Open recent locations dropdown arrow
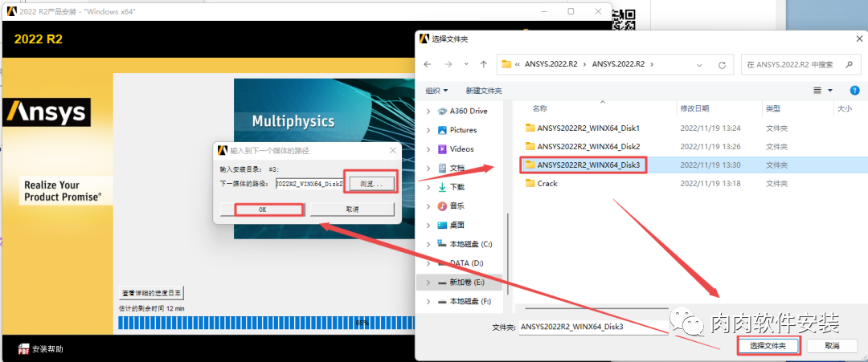 pos(465,65)
